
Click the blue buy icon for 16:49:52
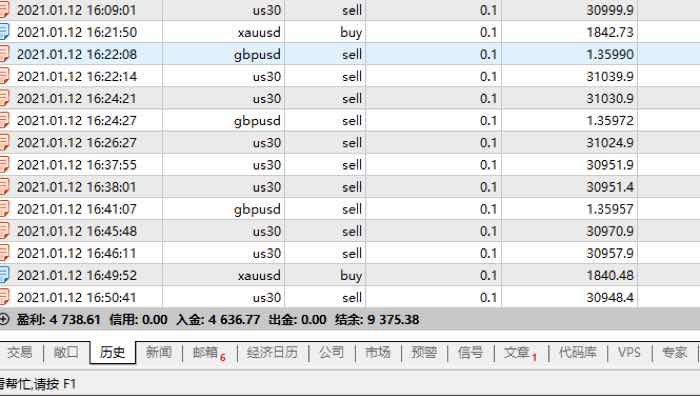point(4,275)
